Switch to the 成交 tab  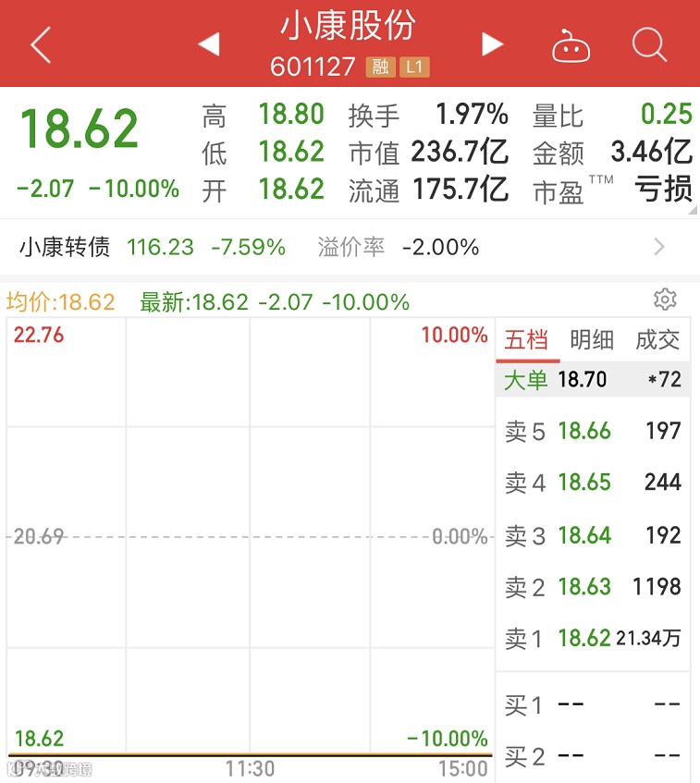(657, 340)
